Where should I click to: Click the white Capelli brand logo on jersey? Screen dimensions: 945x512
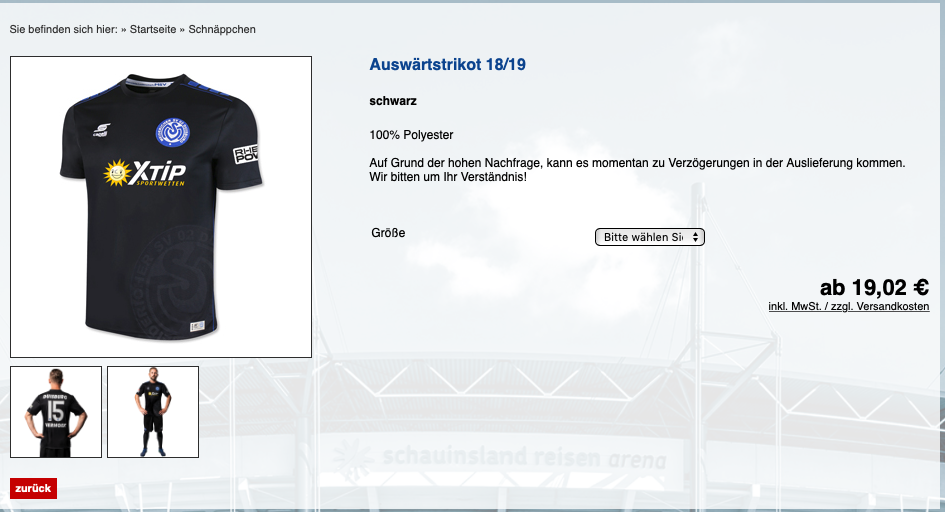[x=101, y=130]
